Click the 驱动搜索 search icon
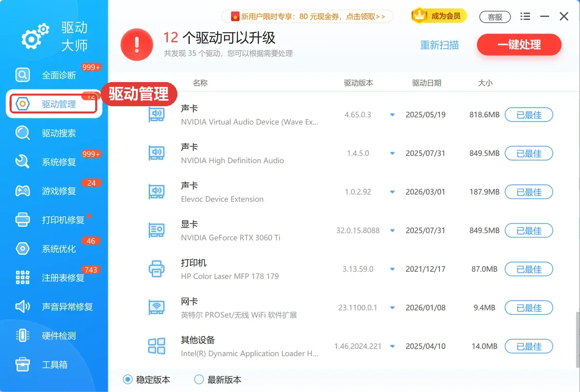 click(x=23, y=133)
